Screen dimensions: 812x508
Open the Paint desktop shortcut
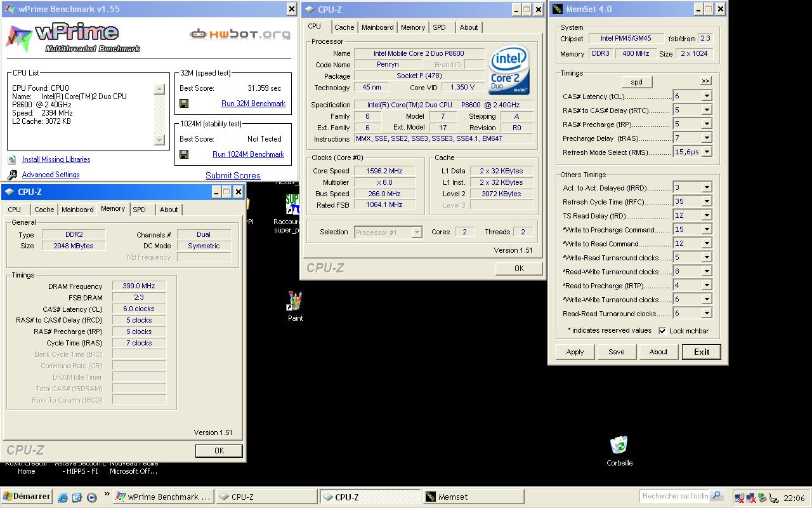point(295,306)
